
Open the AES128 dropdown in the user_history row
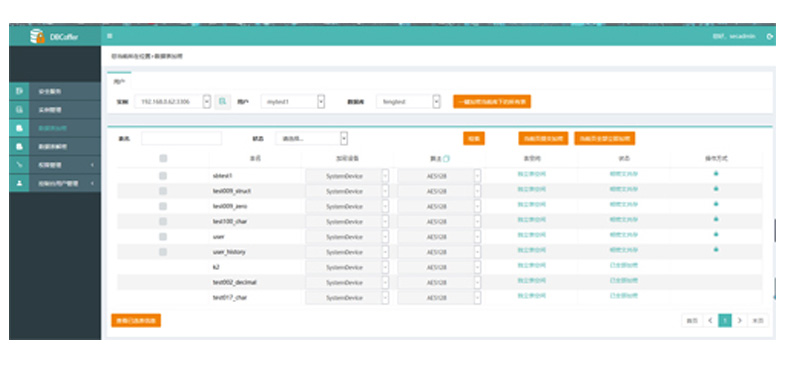point(439,252)
